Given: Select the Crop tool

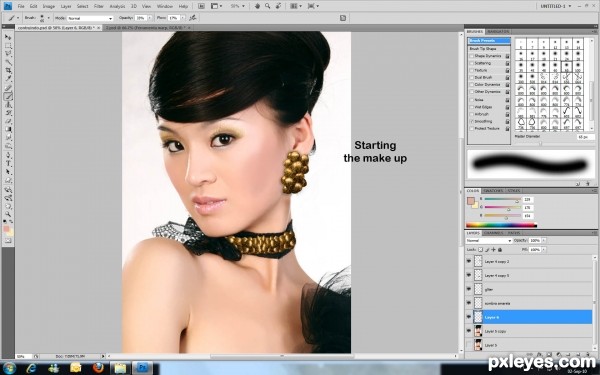Looking at the screenshot, I should (x=8, y=71).
